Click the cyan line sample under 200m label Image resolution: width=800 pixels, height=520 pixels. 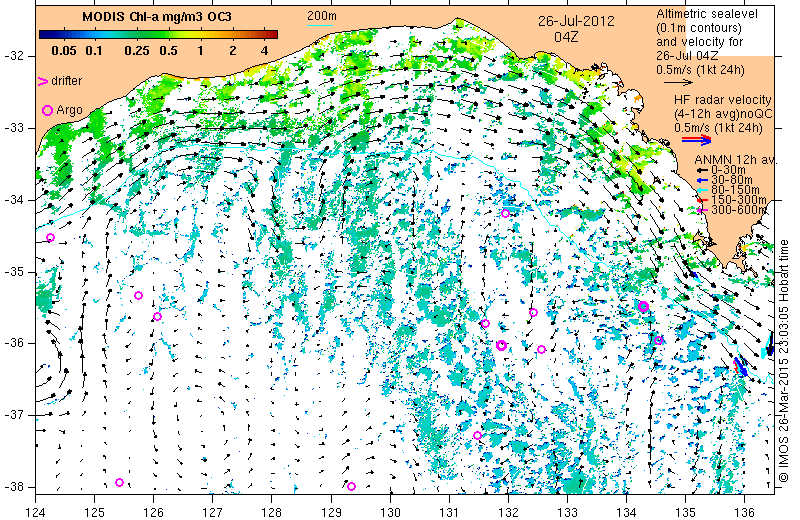pos(320,26)
